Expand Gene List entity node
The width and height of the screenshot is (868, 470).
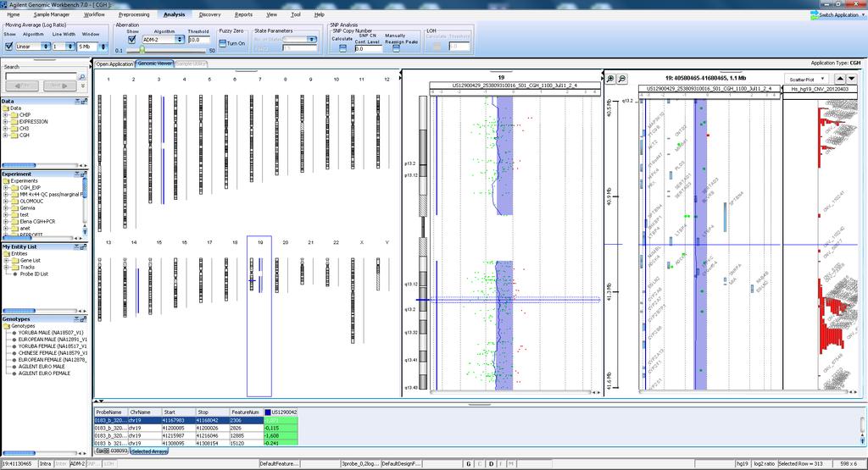pos(6,261)
